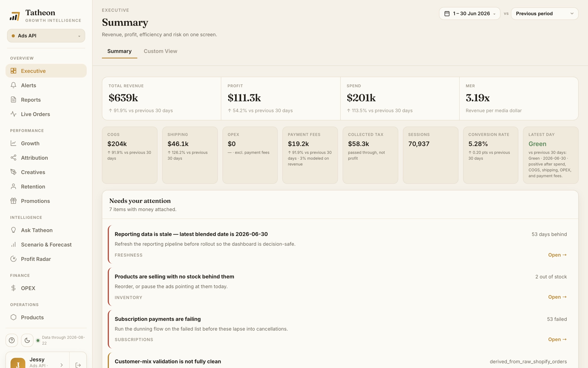Click the Sessions 70,937 value

(419, 144)
